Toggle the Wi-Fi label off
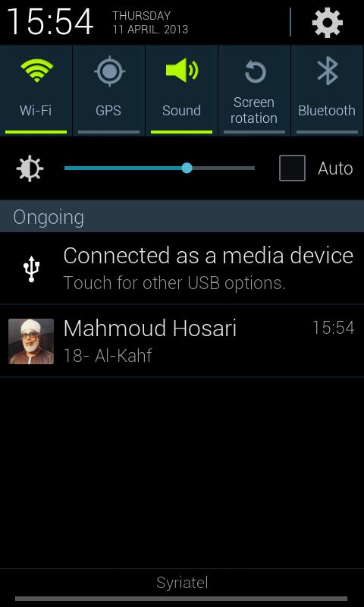Viewport: 364px width, 607px height. (x=36, y=111)
